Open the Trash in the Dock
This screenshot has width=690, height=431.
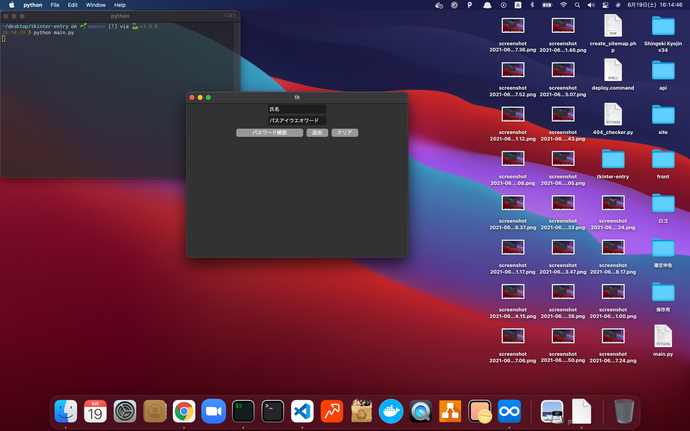coord(624,411)
